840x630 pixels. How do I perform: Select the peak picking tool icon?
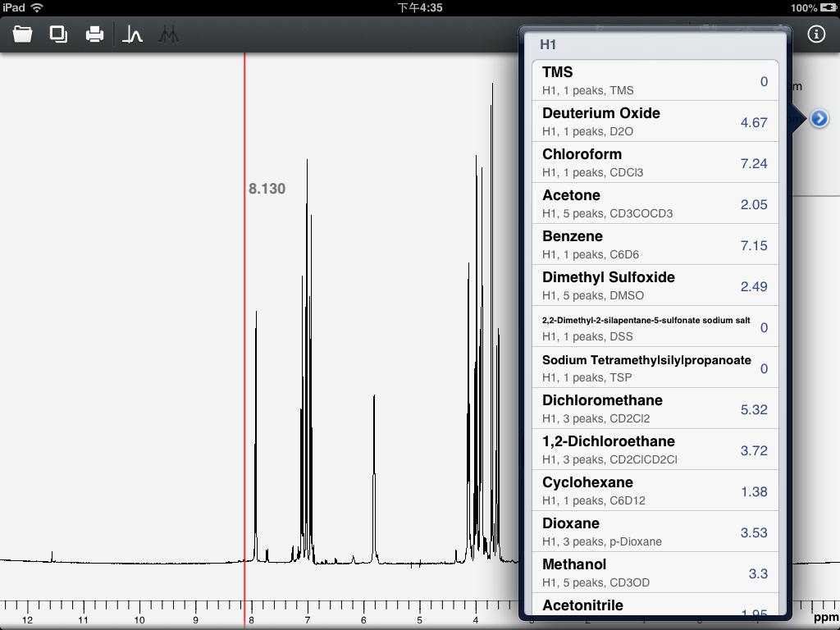[x=132, y=34]
